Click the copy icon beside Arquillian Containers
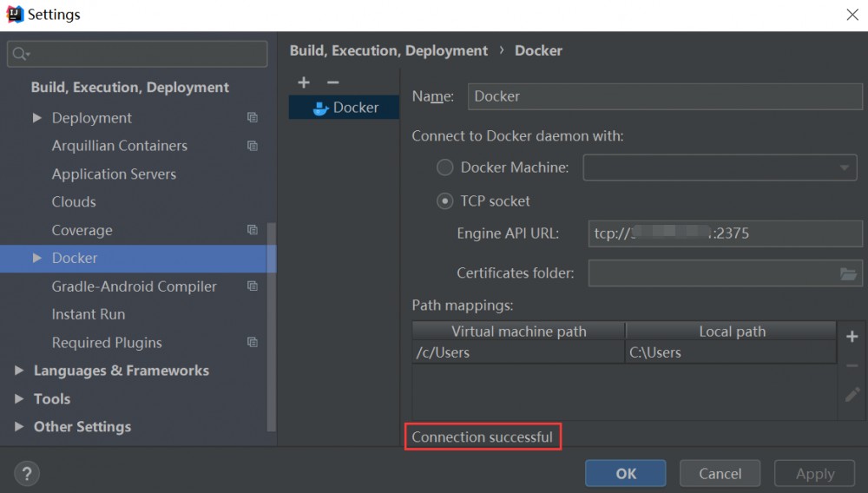Viewport: 868px width, 493px height. pos(253,146)
